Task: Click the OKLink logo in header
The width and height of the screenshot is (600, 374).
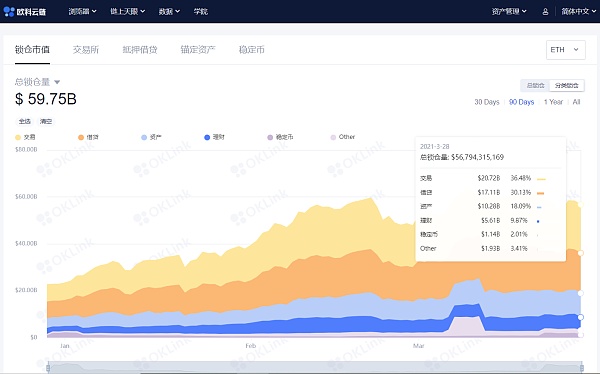Action: point(24,11)
